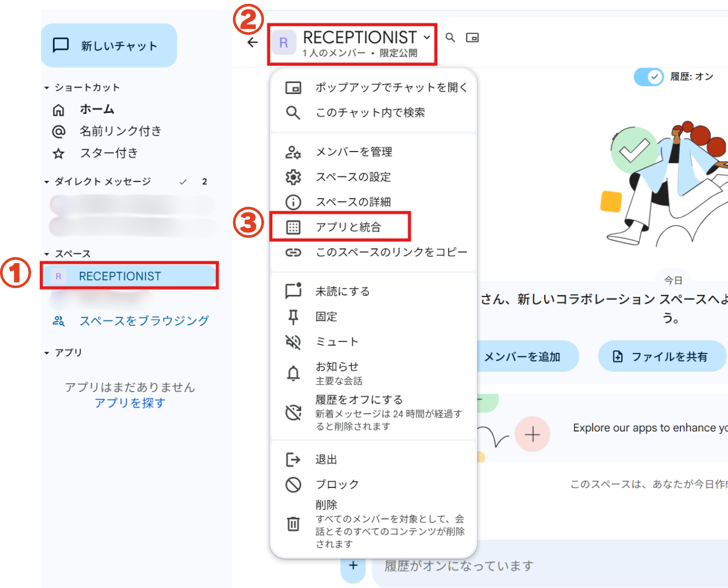728x588 pixels.
Task: Open the Starred shortcut
Action: tap(109, 153)
